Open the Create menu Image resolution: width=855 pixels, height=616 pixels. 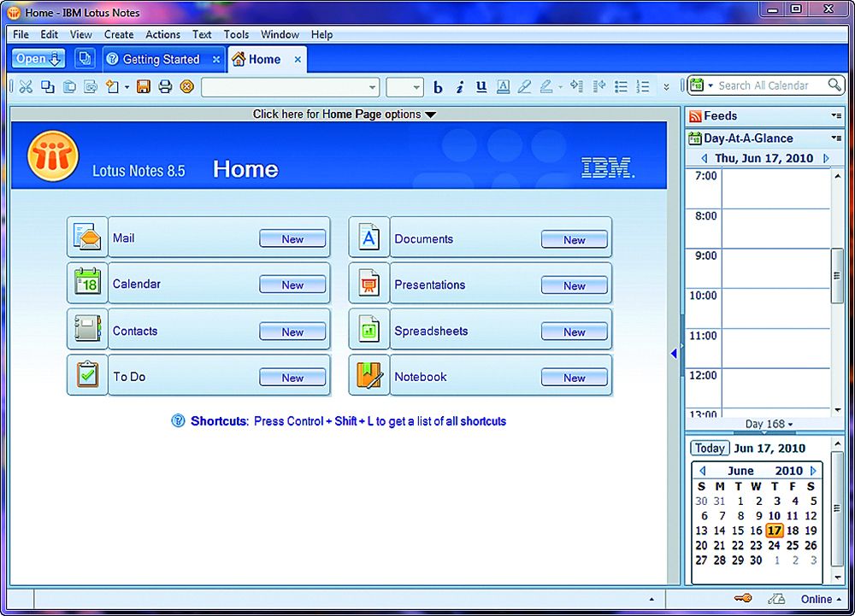click(119, 34)
